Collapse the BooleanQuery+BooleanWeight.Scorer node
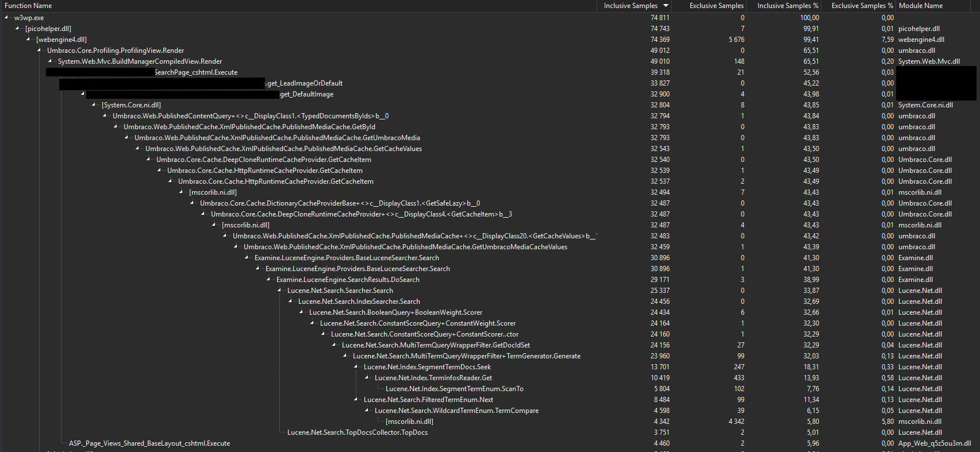 (x=302, y=312)
